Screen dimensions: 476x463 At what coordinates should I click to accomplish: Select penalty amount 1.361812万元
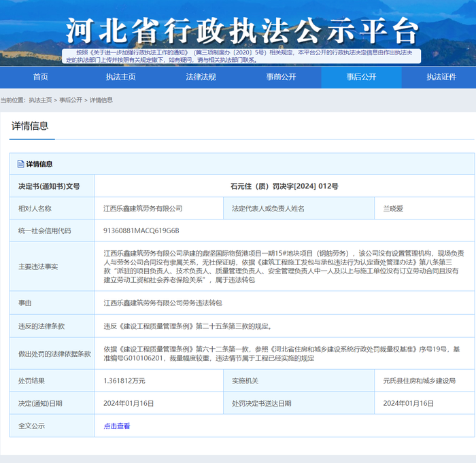click(x=124, y=381)
